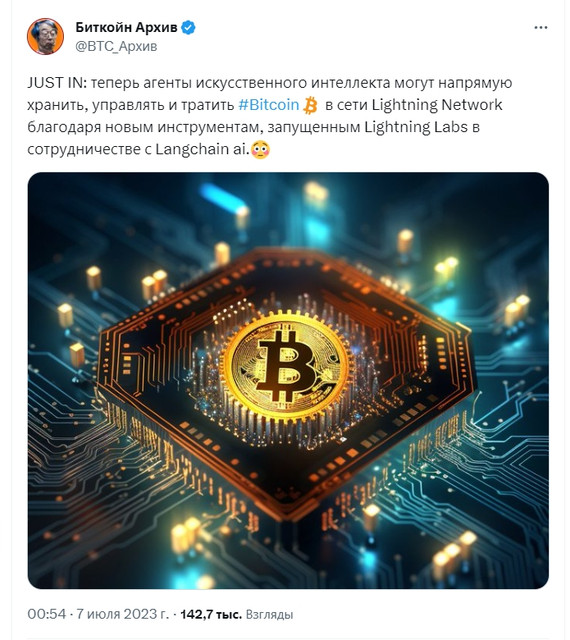
Task: Click the Langchain ai text mention
Action: (x=202, y=149)
